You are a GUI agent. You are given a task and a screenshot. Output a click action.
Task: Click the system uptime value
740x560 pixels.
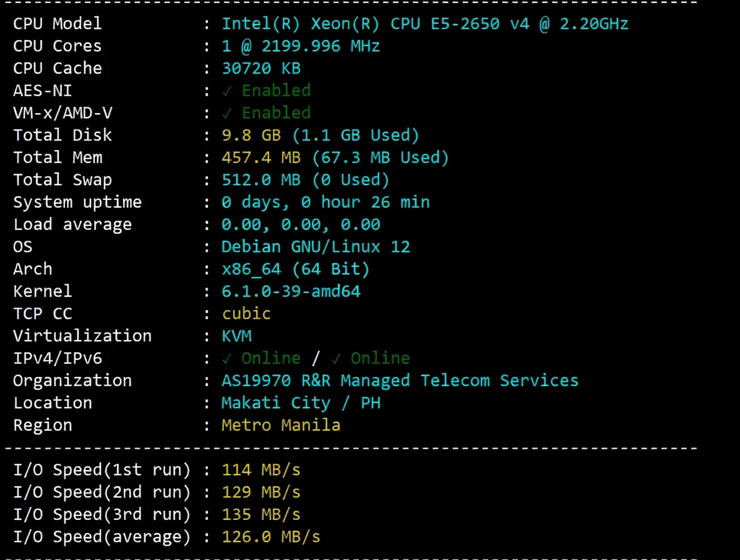click(326, 202)
